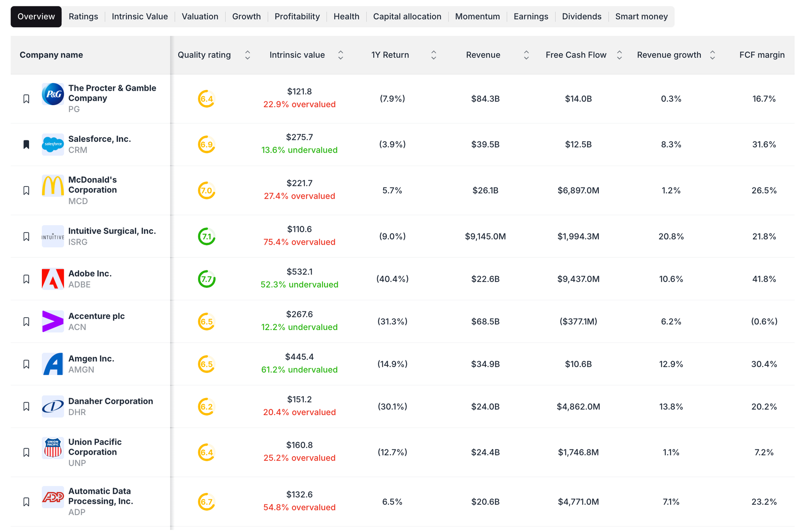Image resolution: width=806 pixels, height=532 pixels.
Task: Open Adobe's 52.3% undervalued valuation
Action: 299,284
